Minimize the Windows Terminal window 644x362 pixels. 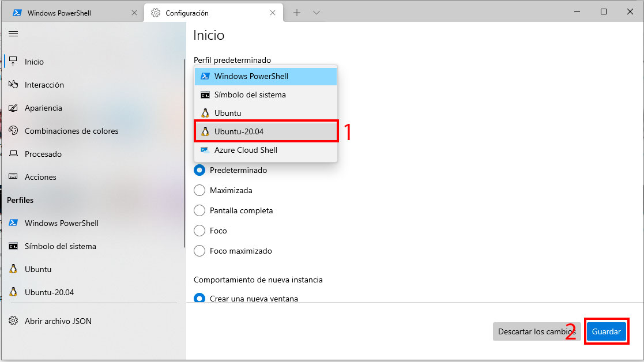point(577,12)
